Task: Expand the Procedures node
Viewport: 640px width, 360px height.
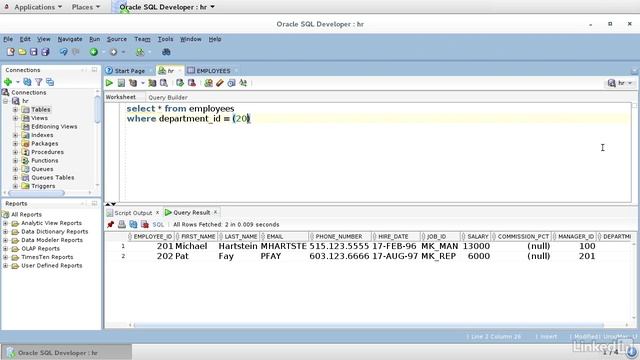Action: pos(15,152)
